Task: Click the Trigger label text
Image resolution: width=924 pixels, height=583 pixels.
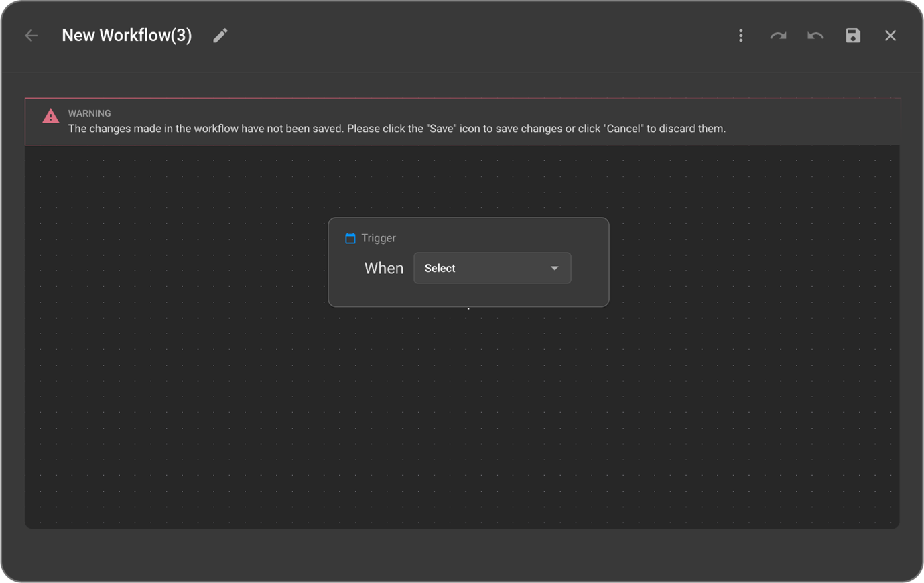Action: coord(379,238)
